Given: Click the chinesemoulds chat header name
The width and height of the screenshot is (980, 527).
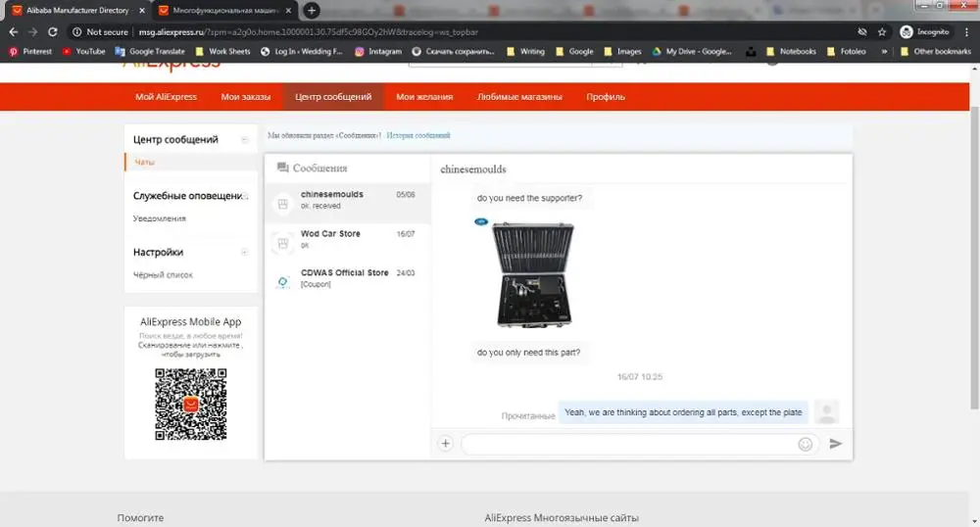Looking at the screenshot, I should click(x=473, y=169).
